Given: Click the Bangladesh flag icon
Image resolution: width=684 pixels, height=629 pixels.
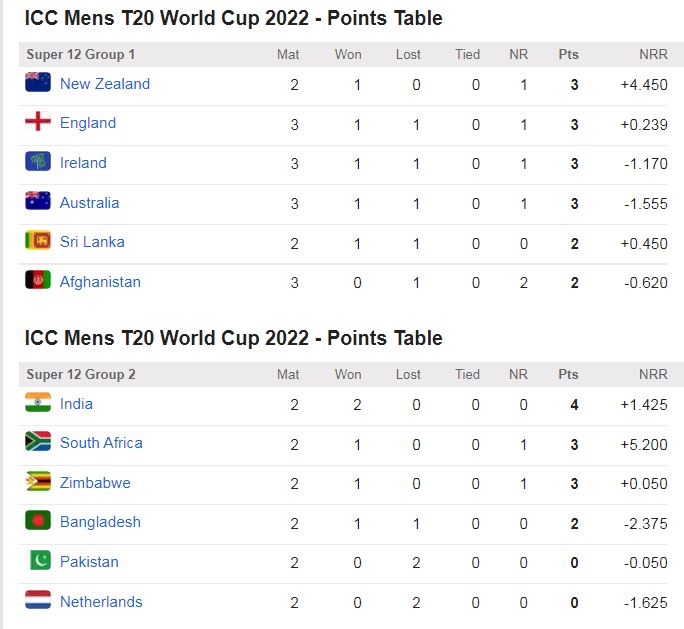Looking at the screenshot, I should 38,521.
